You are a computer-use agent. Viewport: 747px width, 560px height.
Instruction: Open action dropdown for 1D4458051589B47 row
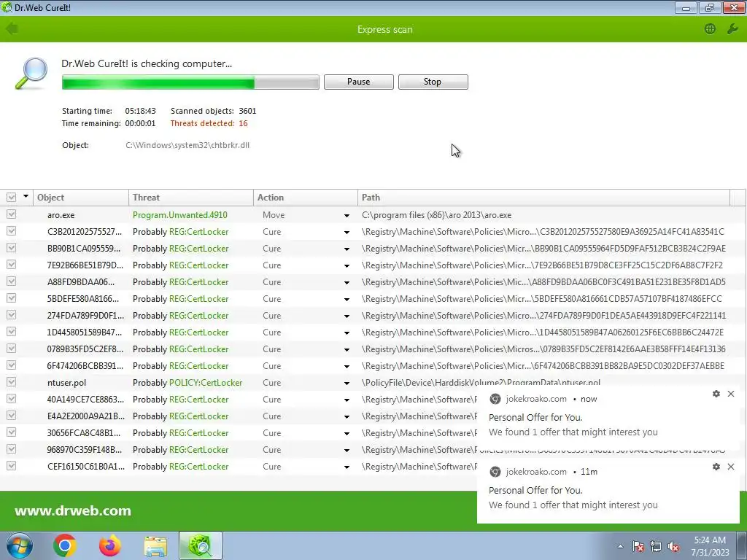[347, 332]
